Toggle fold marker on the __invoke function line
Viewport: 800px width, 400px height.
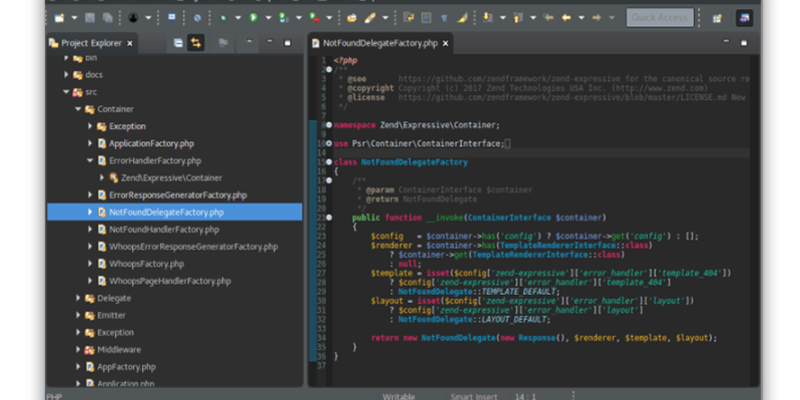[327, 216]
